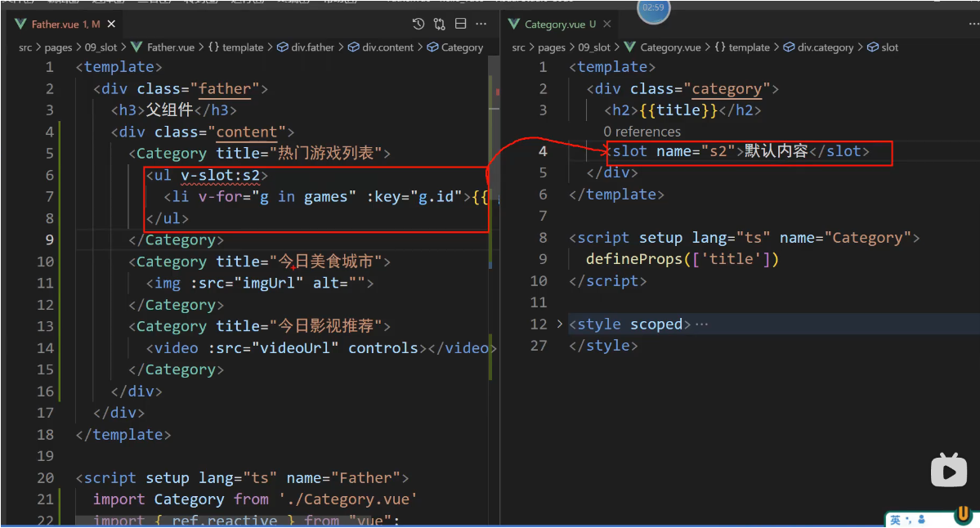Open the 'div.category' breadcrumb item
This screenshot has height=528, width=980.
pyautogui.click(x=819, y=47)
